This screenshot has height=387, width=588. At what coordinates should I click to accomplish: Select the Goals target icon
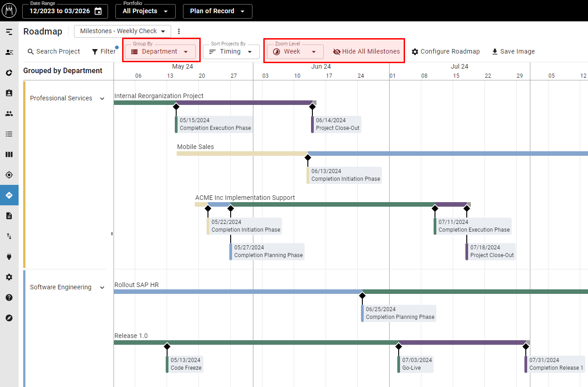(x=9, y=174)
